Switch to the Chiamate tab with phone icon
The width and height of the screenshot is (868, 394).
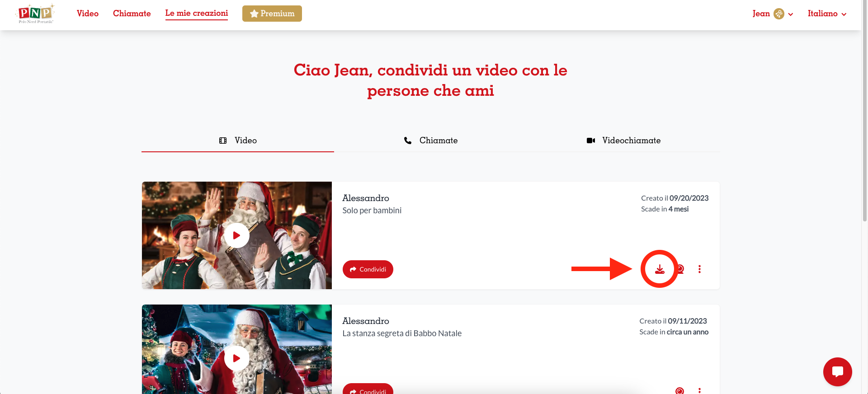tap(430, 141)
